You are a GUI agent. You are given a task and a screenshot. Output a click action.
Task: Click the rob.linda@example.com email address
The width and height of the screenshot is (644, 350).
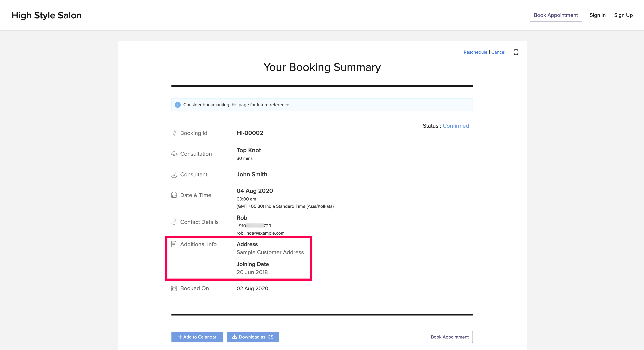(260, 233)
